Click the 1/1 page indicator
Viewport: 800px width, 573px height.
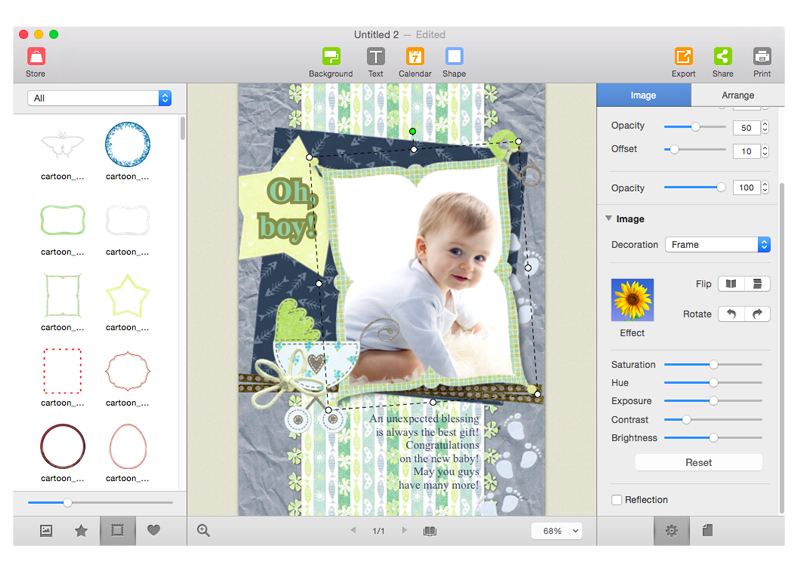point(379,531)
